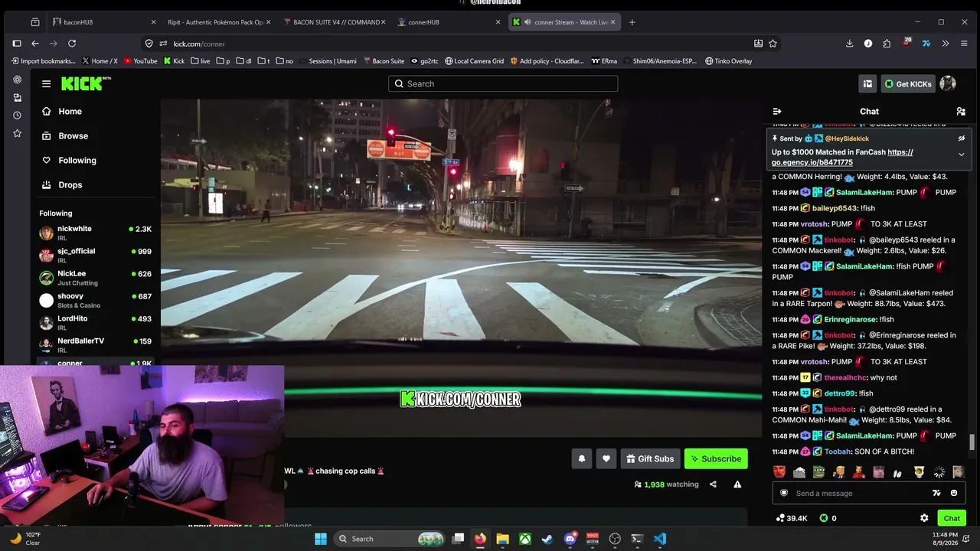The height and width of the screenshot is (551, 980).
Task: Expand the 'live' bookmarks folder
Action: [x=200, y=61]
